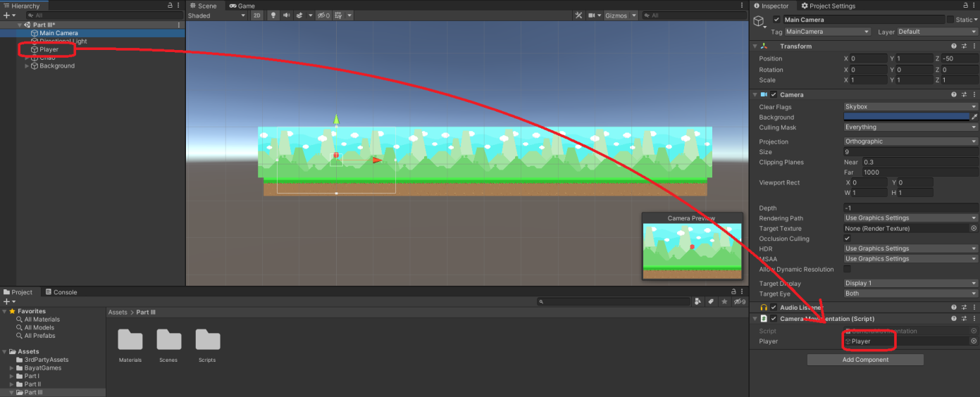This screenshot has height=397, width=980.
Task: Open the Clear Flags Skybox dropdown
Action: coord(910,107)
